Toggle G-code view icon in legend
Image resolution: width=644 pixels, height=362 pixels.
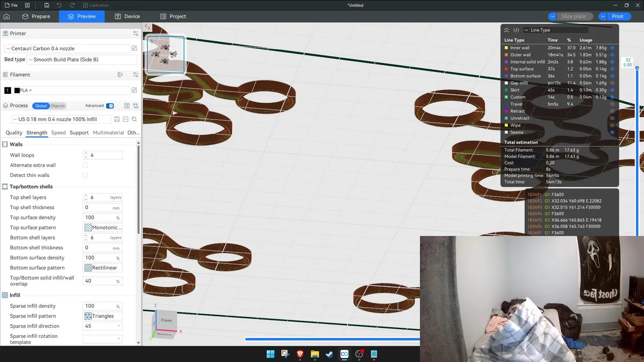click(x=516, y=30)
